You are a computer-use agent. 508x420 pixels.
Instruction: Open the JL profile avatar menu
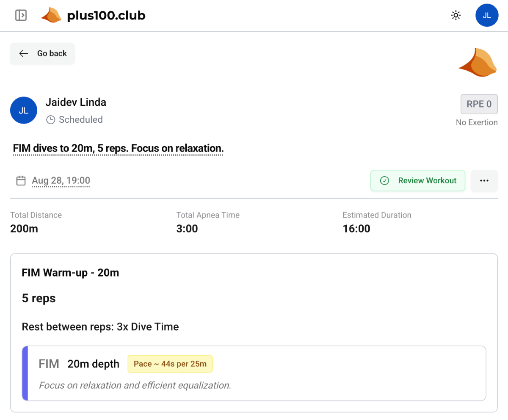[x=487, y=15]
